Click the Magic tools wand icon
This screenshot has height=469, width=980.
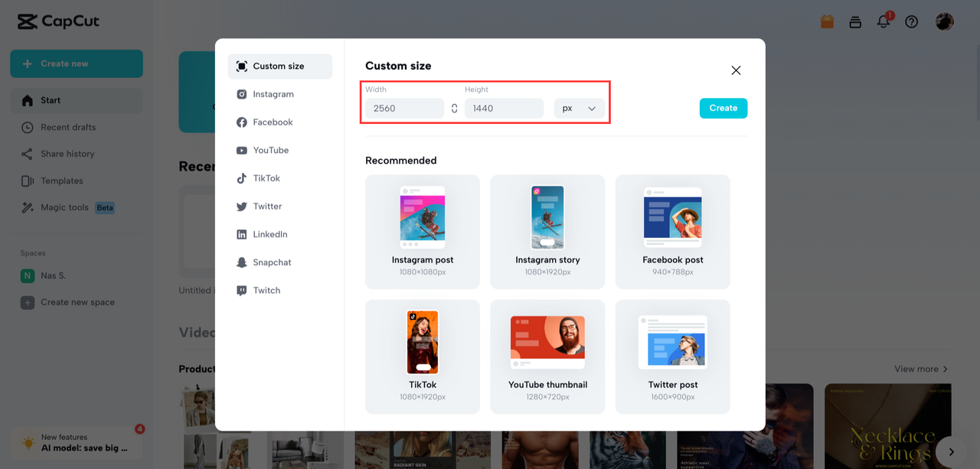click(x=28, y=207)
